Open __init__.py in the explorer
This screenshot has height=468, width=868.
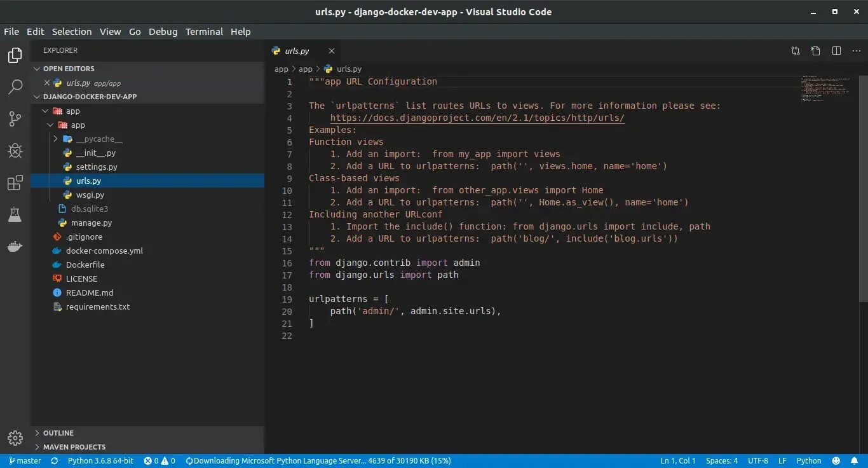click(x=147, y=153)
